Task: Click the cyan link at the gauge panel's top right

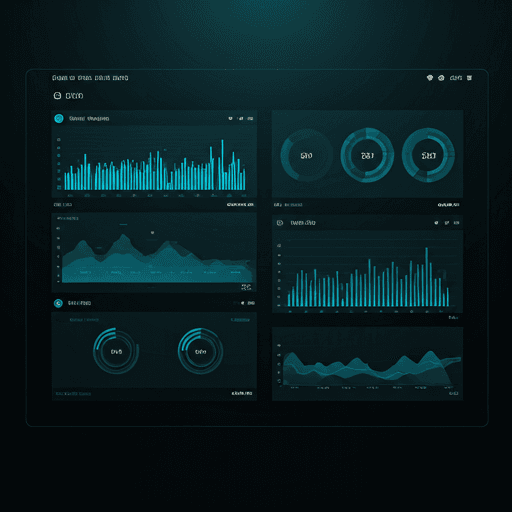Action: click(240, 320)
